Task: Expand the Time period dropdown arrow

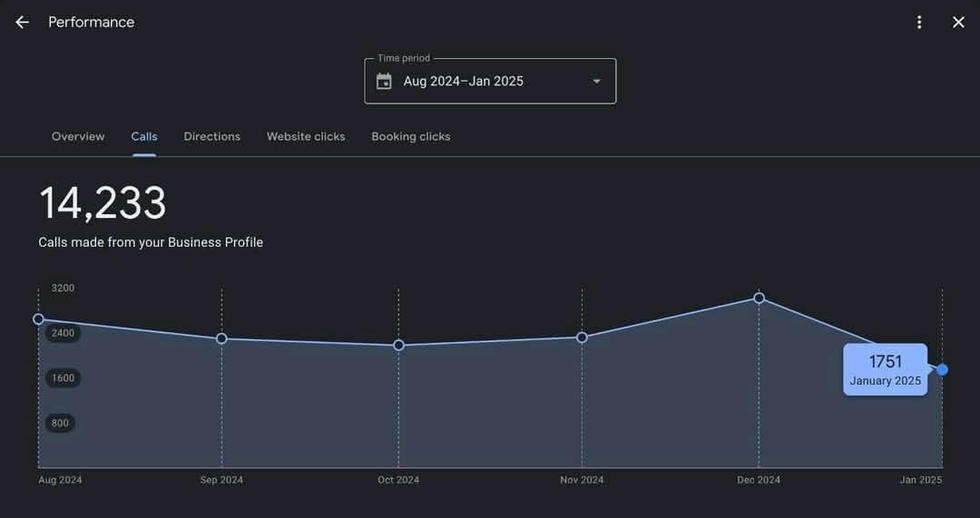Action: [596, 82]
